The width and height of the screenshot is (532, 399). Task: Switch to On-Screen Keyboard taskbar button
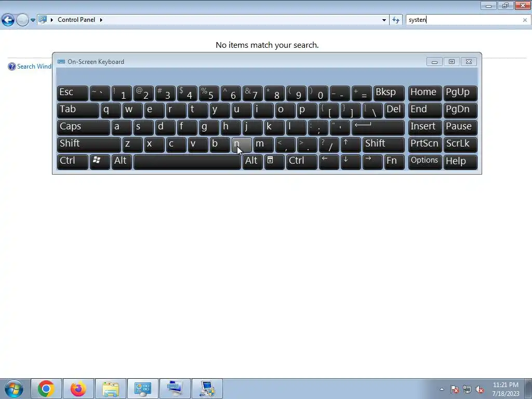coord(175,389)
